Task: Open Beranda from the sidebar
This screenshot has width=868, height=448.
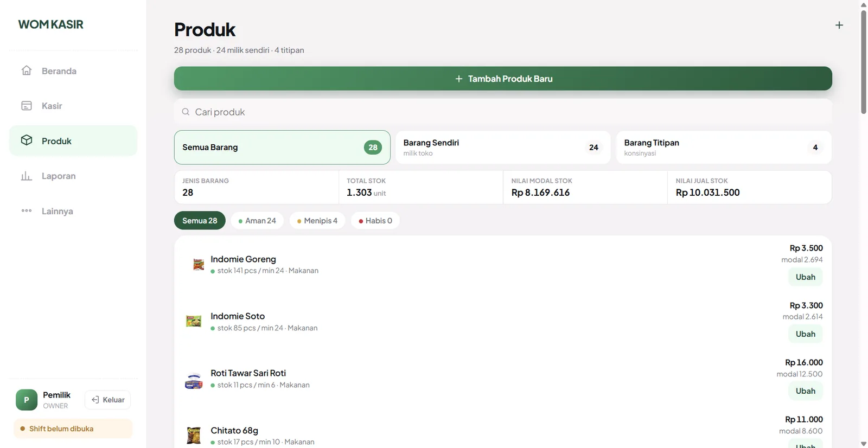Action: [x=73, y=71]
